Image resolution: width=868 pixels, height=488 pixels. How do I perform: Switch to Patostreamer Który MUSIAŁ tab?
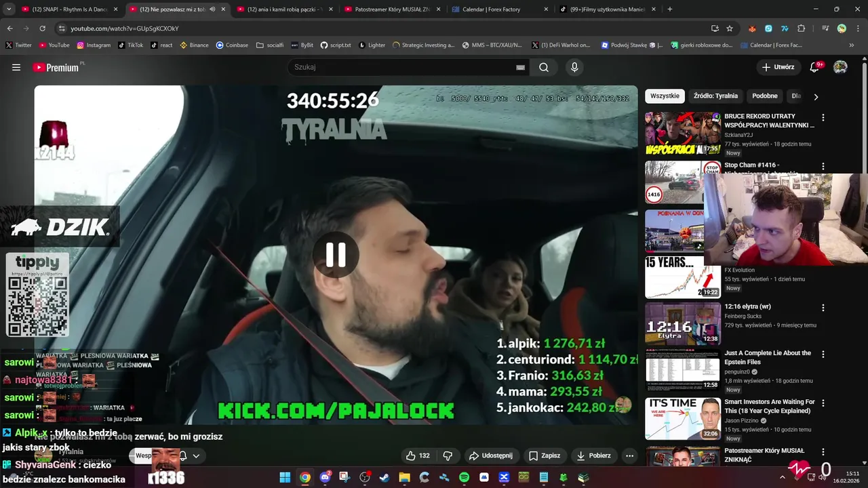pyautogui.click(x=393, y=9)
